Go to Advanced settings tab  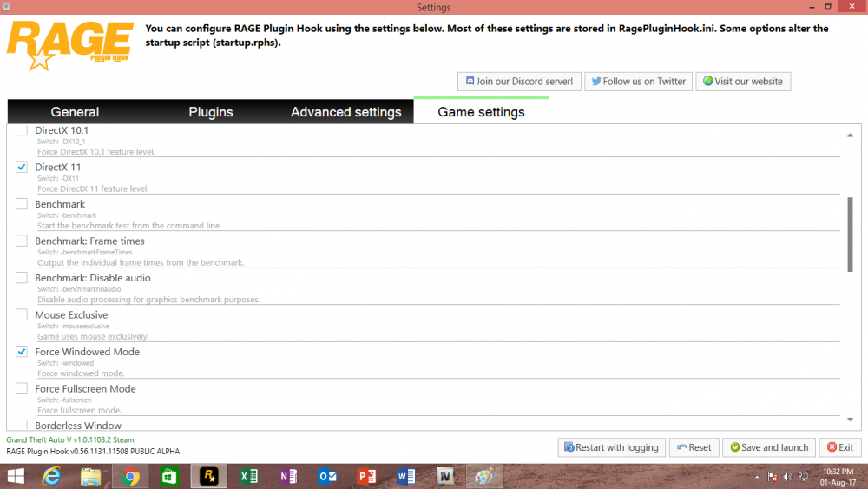346,112
